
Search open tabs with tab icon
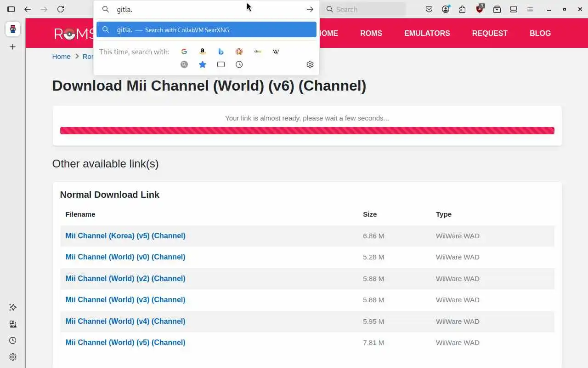coord(221,64)
